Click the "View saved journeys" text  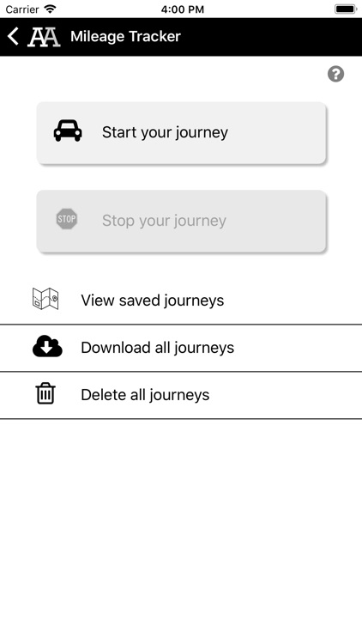click(153, 301)
